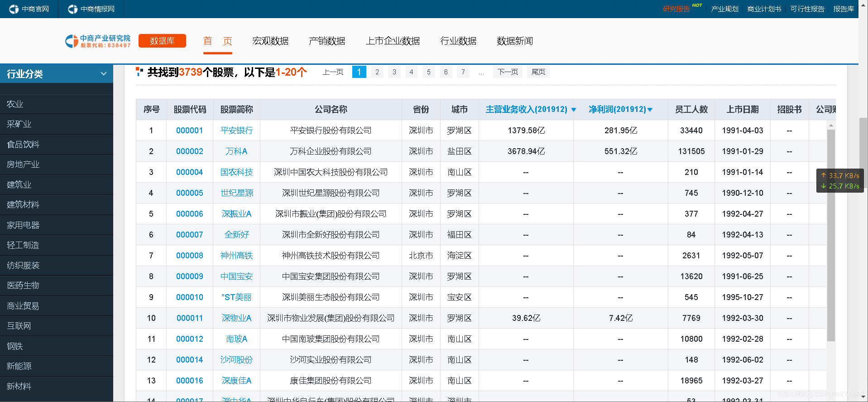Open the 产销数据 menu
The width and height of the screenshot is (868, 402).
(327, 41)
